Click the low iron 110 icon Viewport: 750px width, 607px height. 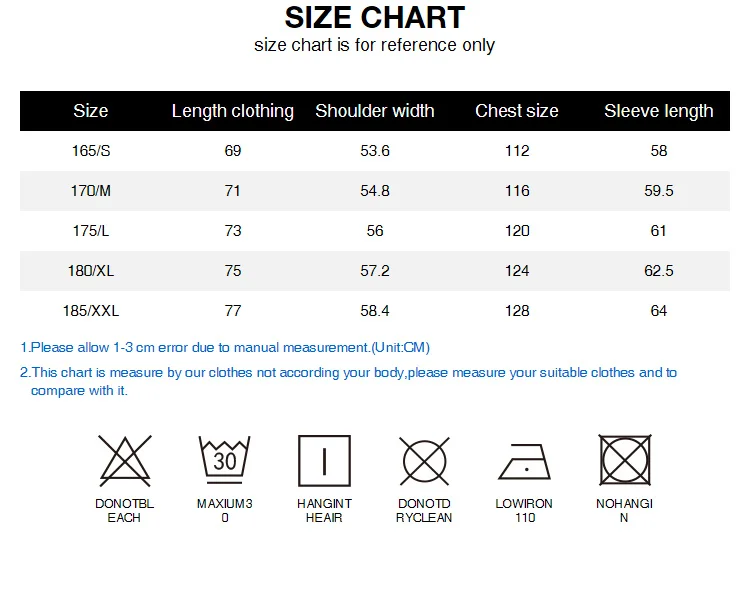coord(524,462)
